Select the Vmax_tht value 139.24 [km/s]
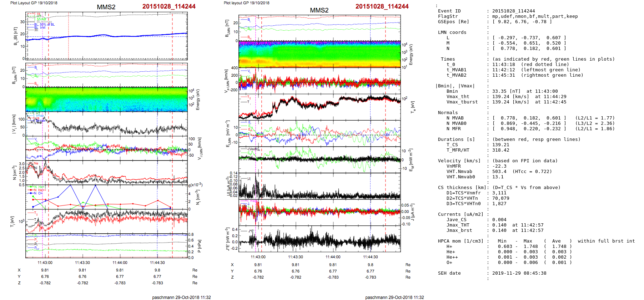The height and width of the screenshot is (300, 644). coord(510,97)
